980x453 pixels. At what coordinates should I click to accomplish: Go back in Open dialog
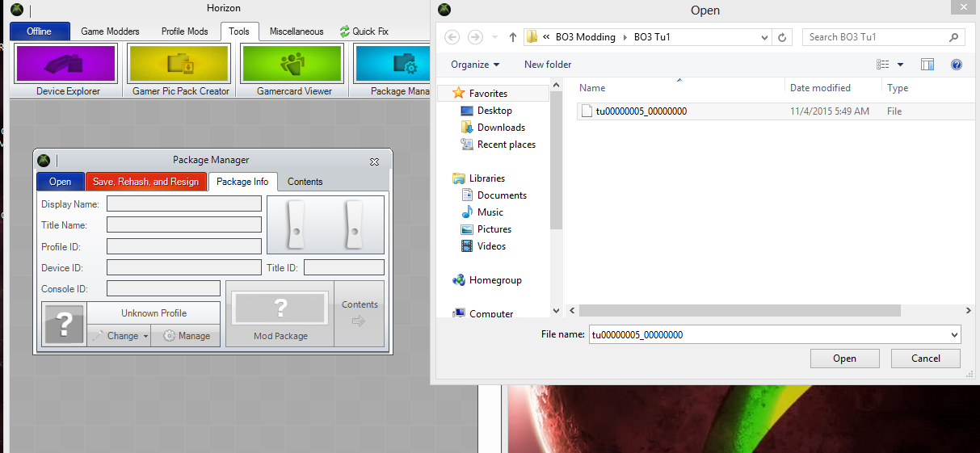[452, 37]
